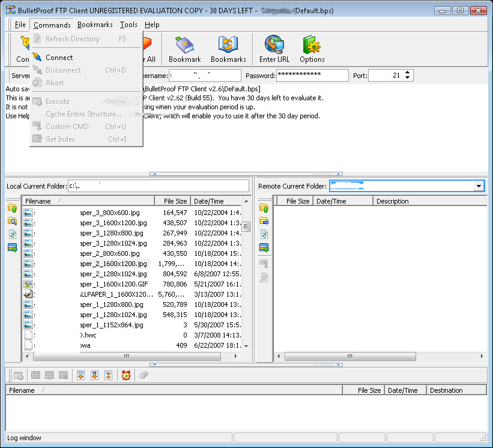Screen dimensions: 493x448
Task: Refresh the remote folder listing icon
Action: (264, 235)
